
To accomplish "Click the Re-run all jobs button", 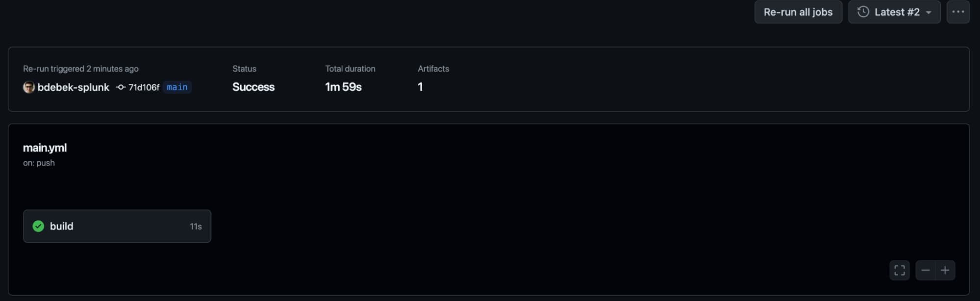I will [798, 12].
